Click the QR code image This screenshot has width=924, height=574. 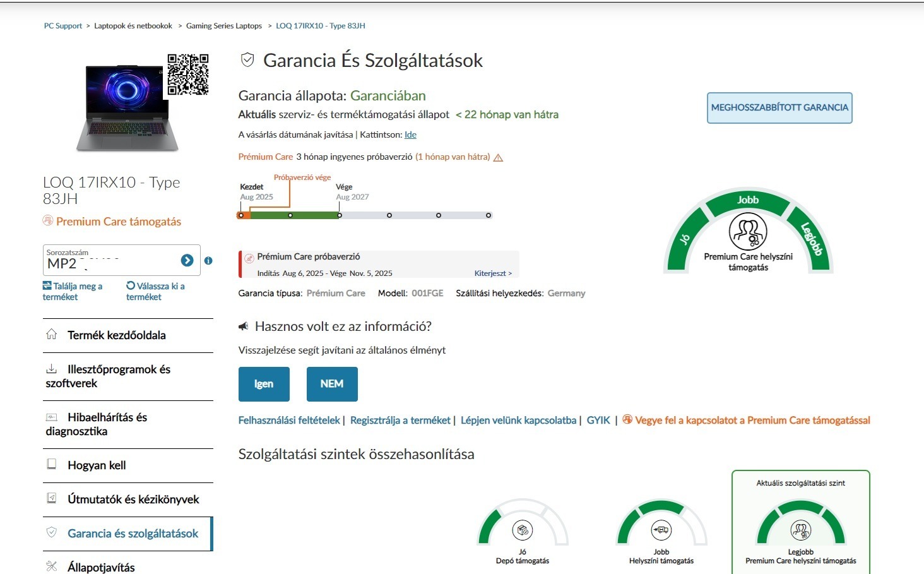click(x=187, y=75)
